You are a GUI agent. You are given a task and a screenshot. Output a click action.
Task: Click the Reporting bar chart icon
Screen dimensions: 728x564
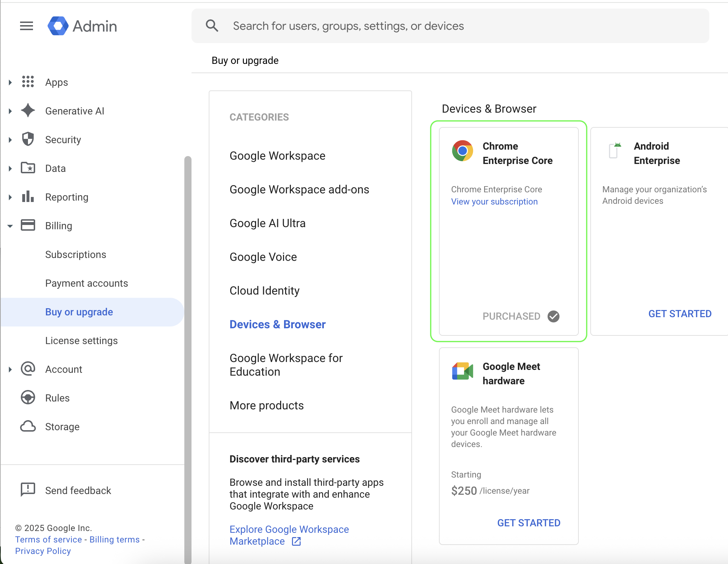[28, 197]
